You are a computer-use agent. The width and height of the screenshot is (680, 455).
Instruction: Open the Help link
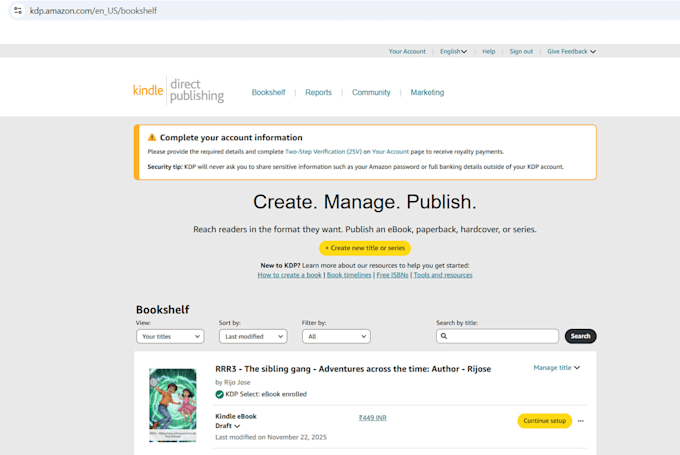(488, 51)
